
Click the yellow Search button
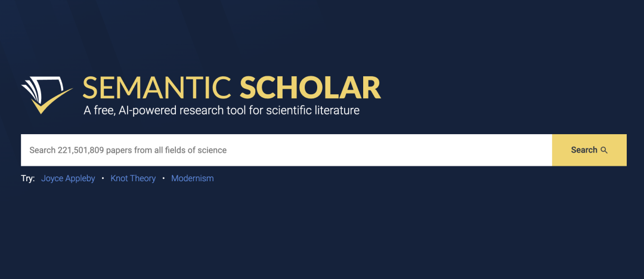click(589, 150)
